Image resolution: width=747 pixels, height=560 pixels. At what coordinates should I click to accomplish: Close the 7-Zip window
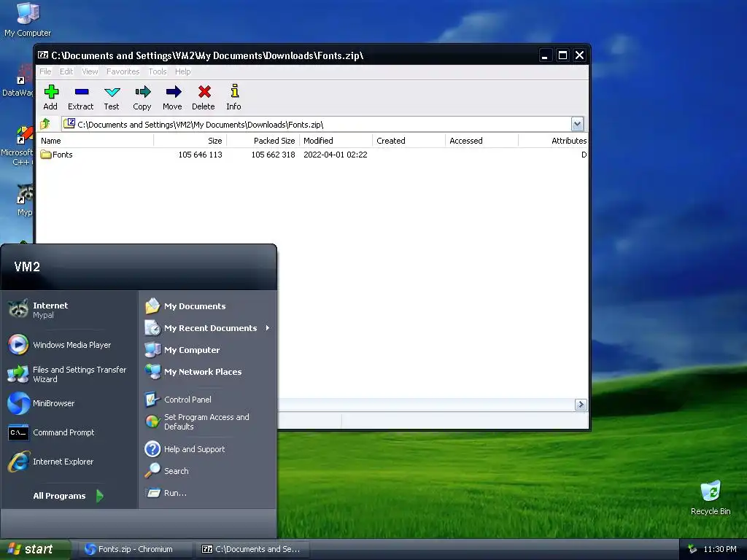click(579, 55)
